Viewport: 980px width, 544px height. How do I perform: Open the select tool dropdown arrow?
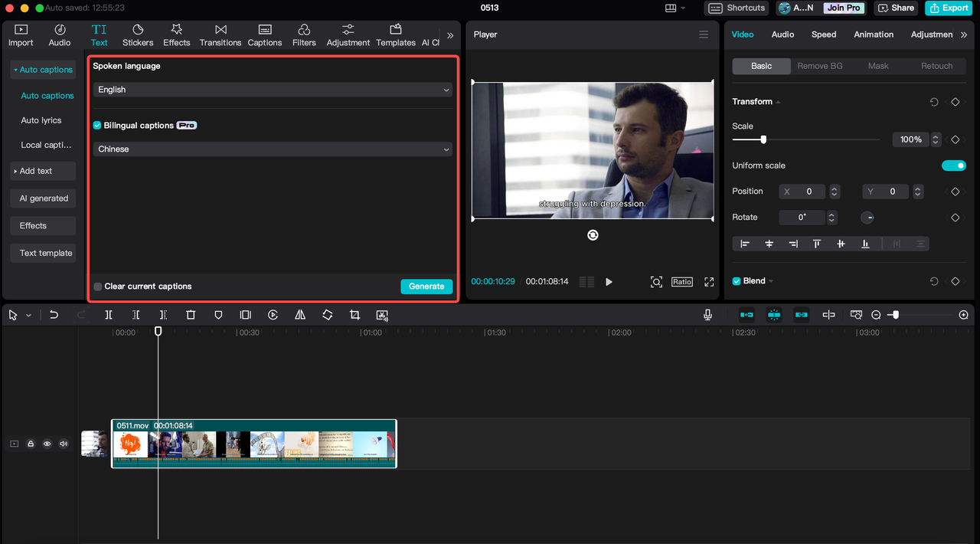[x=29, y=316]
